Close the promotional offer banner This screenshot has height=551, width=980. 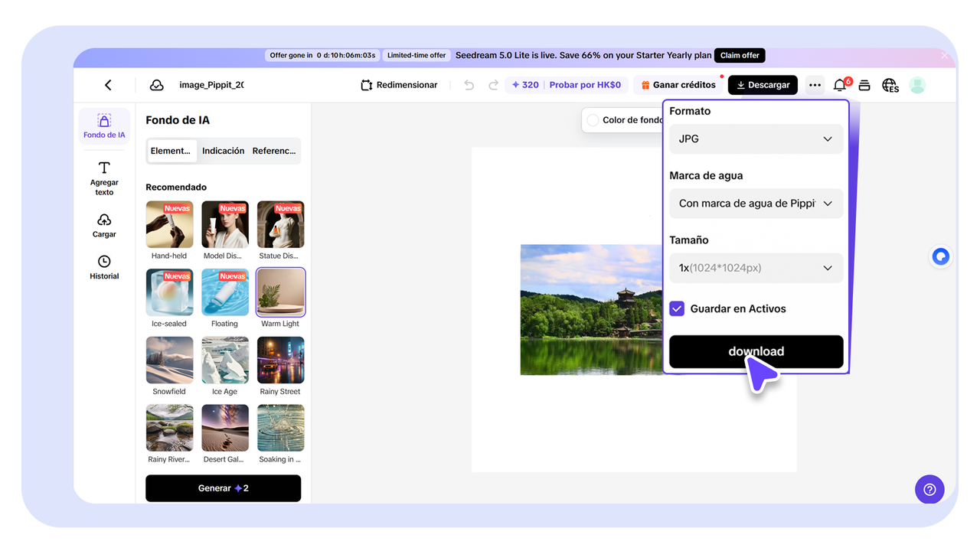coord(945,55)
